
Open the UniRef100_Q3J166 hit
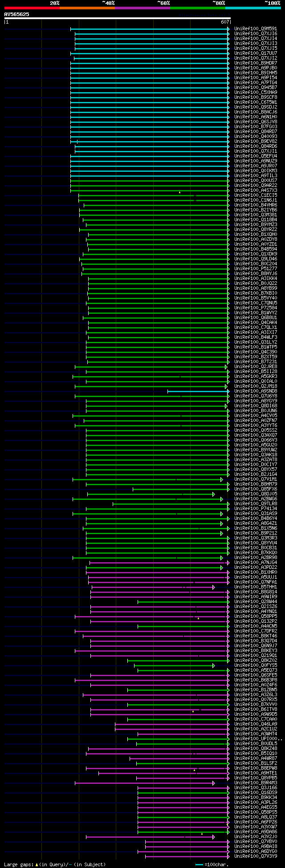point(256,788)
